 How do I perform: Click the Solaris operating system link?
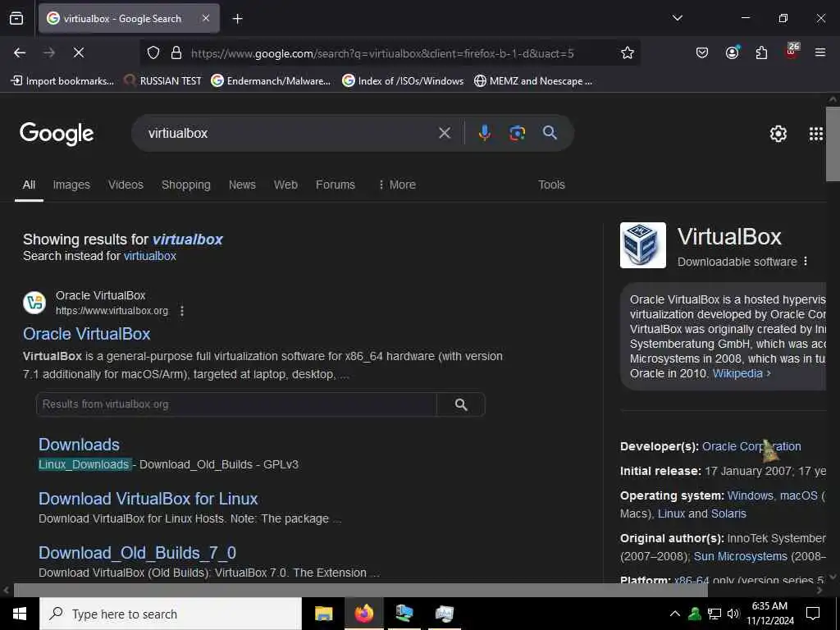(x=728, y=514)
